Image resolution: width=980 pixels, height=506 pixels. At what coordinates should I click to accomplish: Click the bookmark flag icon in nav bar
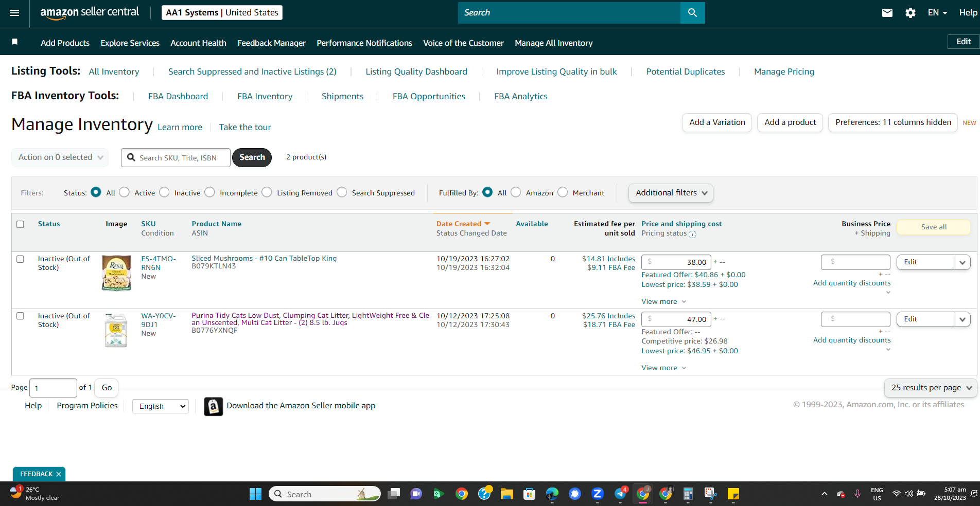15,42
